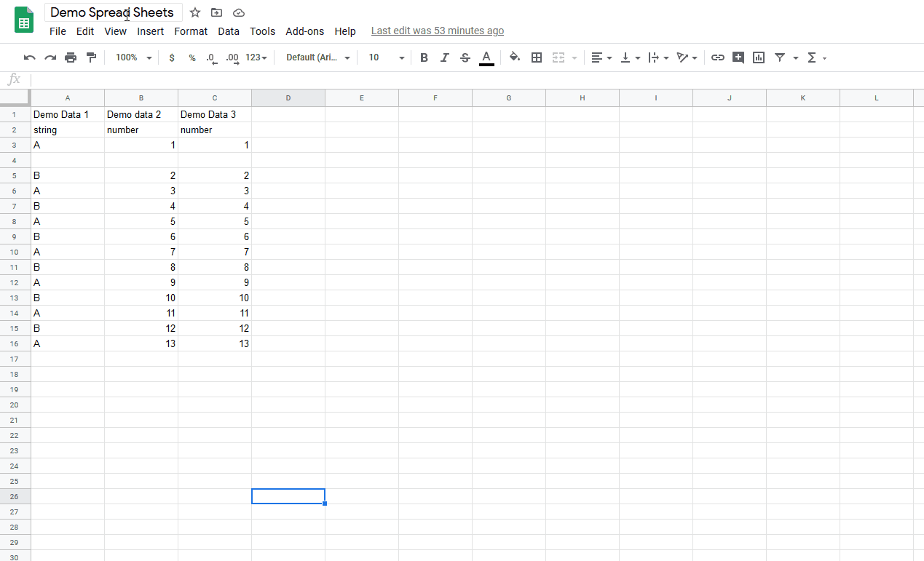924x561 pixels.
Task: Open the zoom 100% dropdown
Action: click(134, 57)
